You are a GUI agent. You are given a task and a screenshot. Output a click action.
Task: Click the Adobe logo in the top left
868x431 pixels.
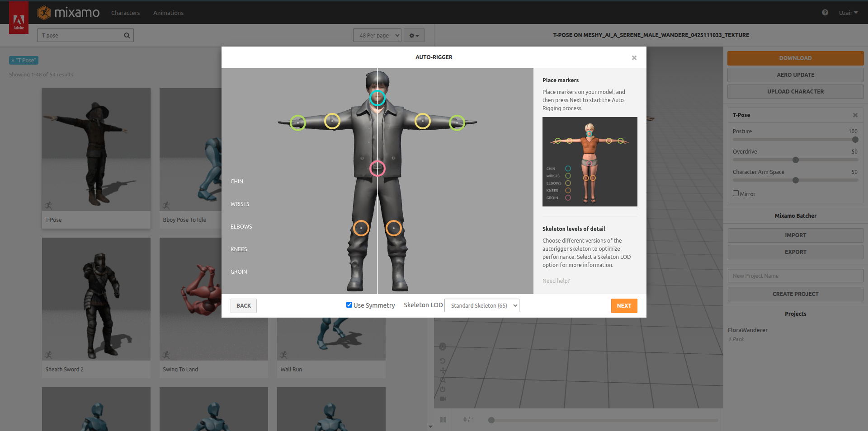(19, 17)
